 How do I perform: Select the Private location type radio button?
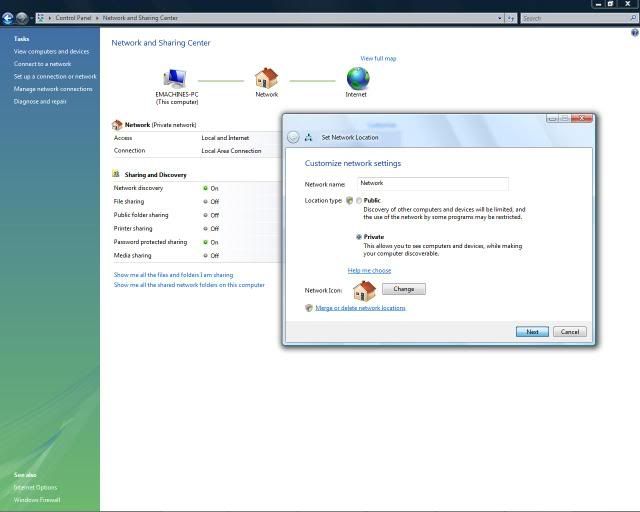click(359, 237)
